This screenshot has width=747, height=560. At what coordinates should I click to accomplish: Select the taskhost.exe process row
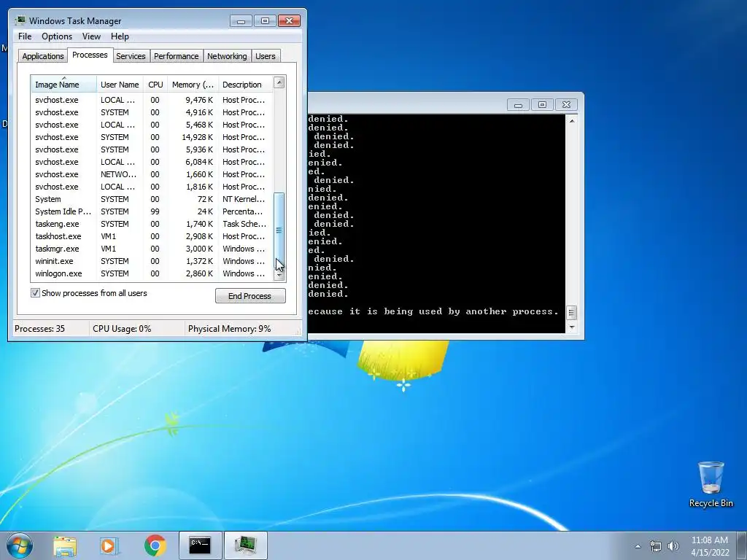pyautogui.click(x=152, y=236)
